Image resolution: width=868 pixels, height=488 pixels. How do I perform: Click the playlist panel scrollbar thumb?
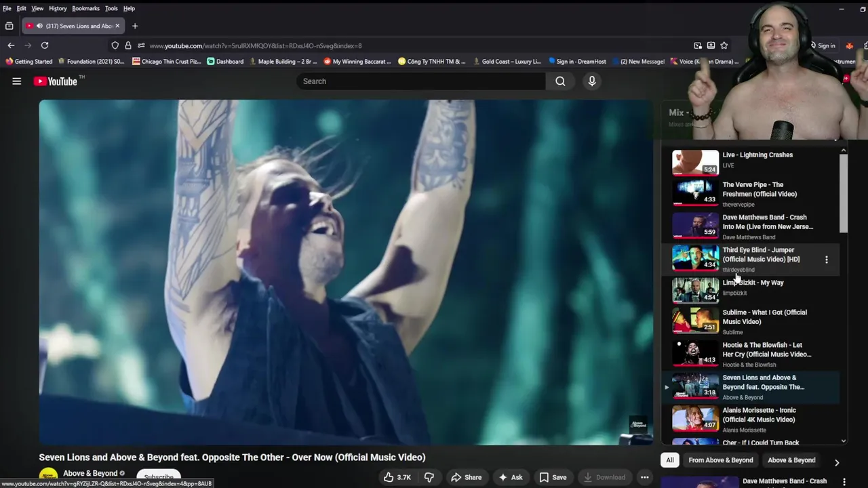[x=843, y=193]
